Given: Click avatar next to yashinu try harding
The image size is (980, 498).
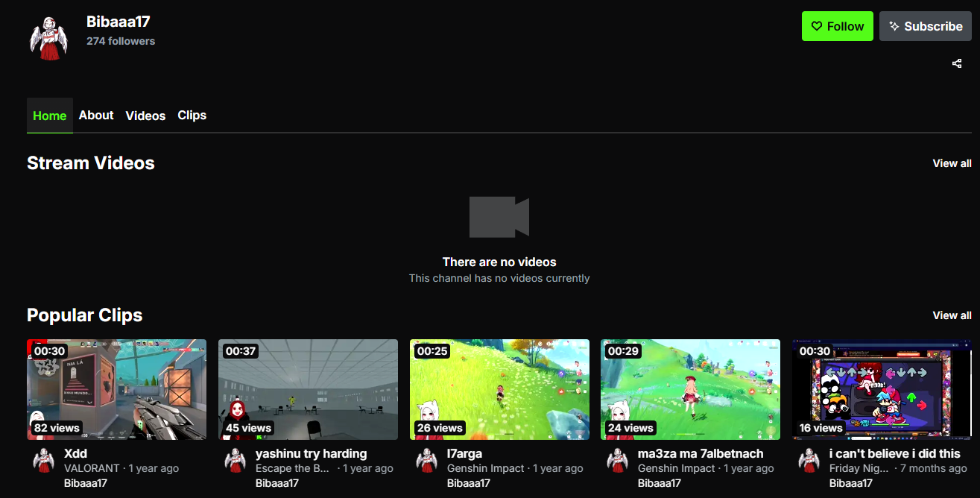Looking at the screenshot, I should [x=235, y=461].
